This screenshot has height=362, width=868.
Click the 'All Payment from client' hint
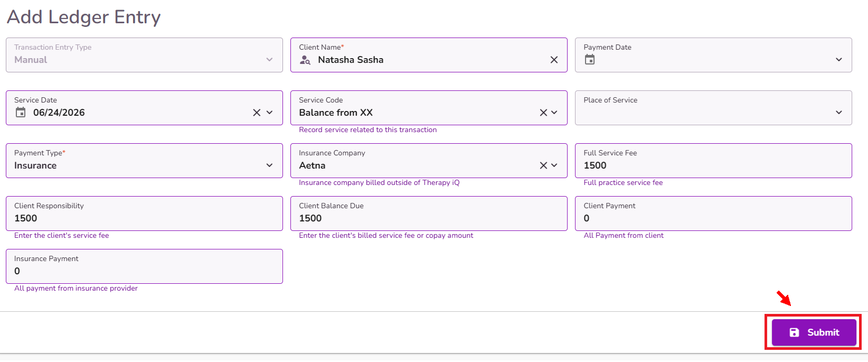624,235
